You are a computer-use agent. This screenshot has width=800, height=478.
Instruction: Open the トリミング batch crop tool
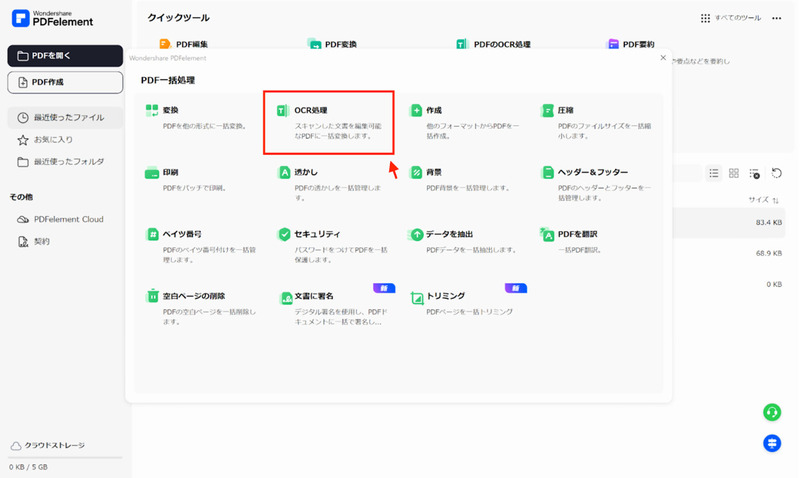[x=462, y=303]
